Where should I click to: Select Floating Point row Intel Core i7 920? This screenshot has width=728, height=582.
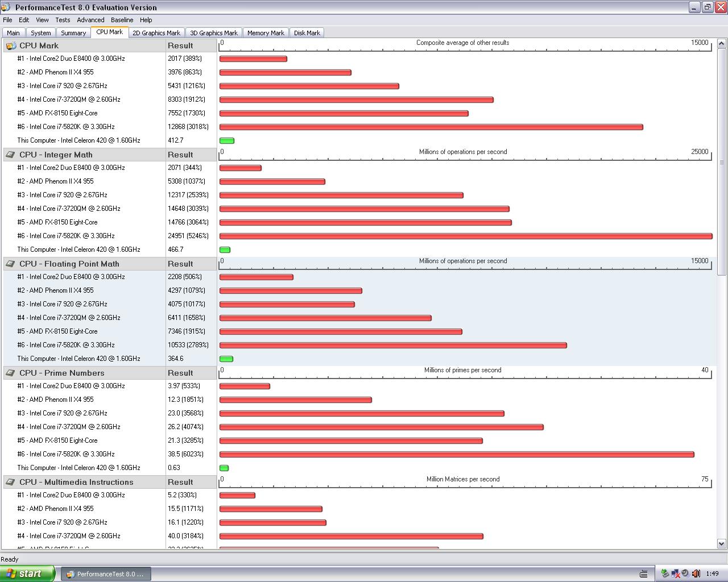(x=62, y=304)
